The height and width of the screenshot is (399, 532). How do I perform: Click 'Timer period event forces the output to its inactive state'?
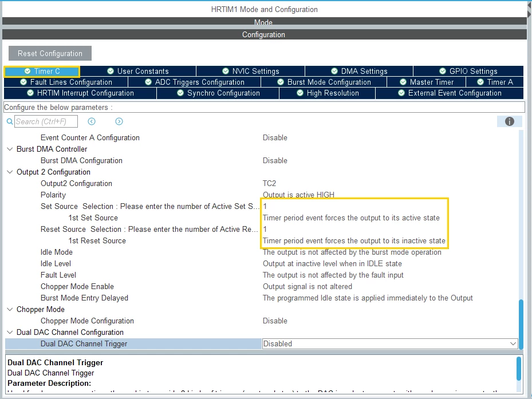(354, 241)
